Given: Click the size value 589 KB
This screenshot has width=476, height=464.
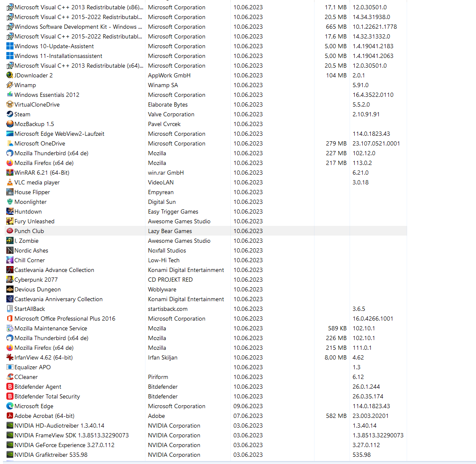Looking at the screenshot, I should (x=337, y=328).
